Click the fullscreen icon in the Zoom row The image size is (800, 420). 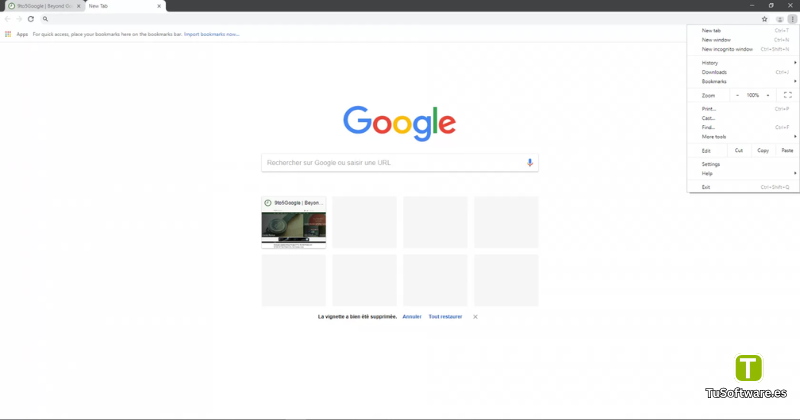[788, 95]
